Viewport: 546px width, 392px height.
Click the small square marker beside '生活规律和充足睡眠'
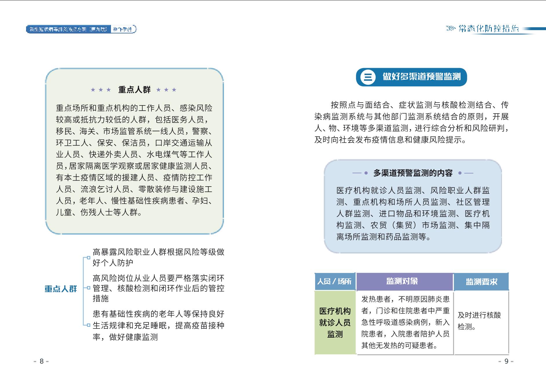[x=89, y=325]
